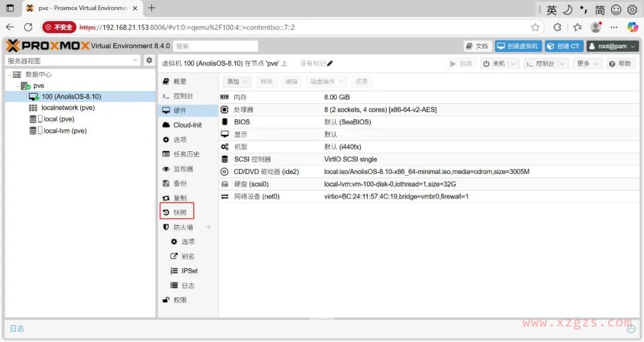The width and height of the screenshot is (644, 342).
Task: Open the 更多 actions dropdown
Action: (x=587, y=64)
